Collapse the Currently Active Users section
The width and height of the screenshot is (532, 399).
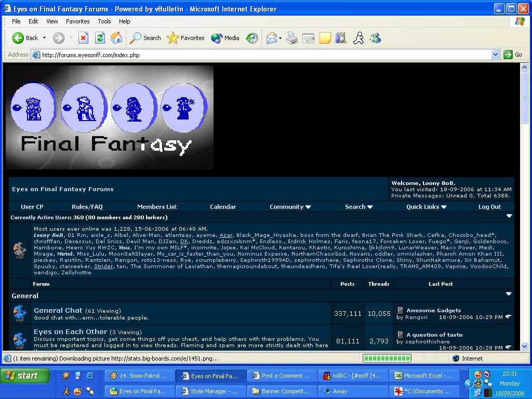pyautogui.click(x=509, y=216)
